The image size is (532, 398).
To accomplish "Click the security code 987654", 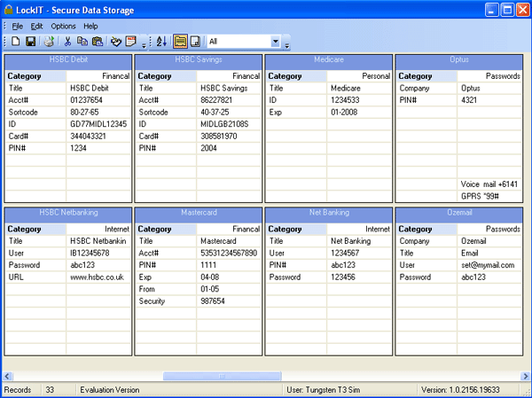I will [213, 301].
